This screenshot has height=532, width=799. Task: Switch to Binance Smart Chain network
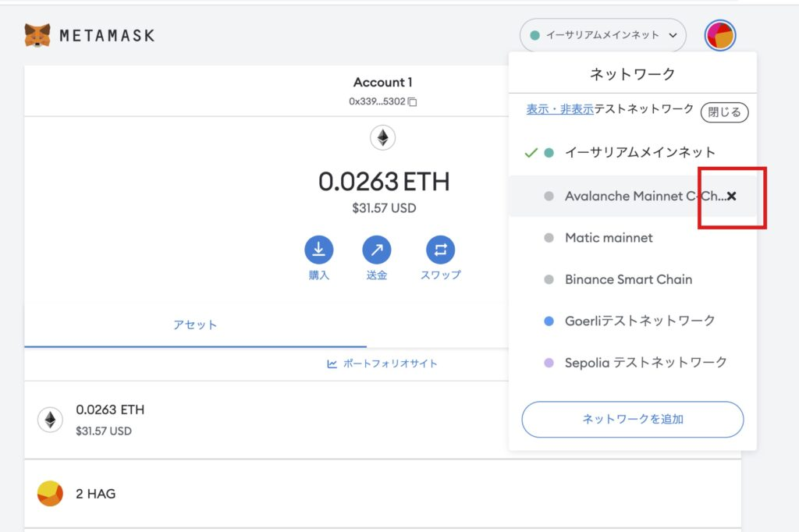632,279
